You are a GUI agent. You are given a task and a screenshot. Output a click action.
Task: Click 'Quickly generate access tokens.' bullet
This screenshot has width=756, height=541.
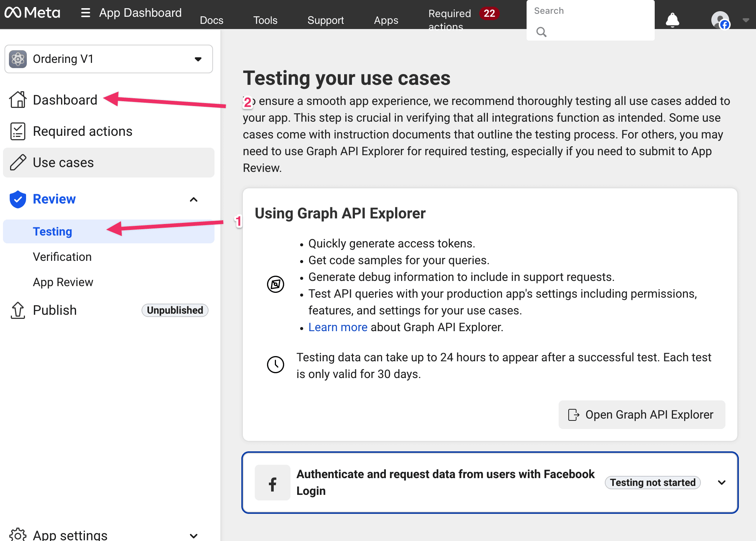pos(392,243)
